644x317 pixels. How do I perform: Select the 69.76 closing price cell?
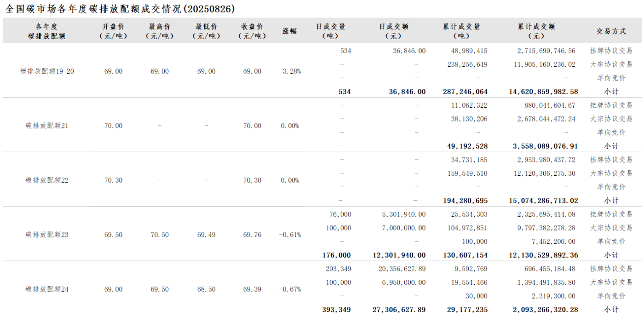tap(252, 235)
